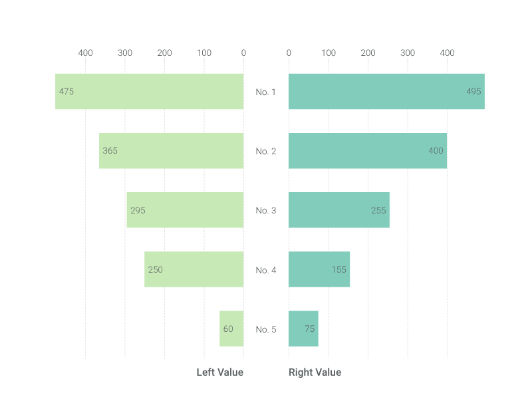Click the No. 1 category label
Viewport: 532px width, 399px height.
tap(265, 92)
